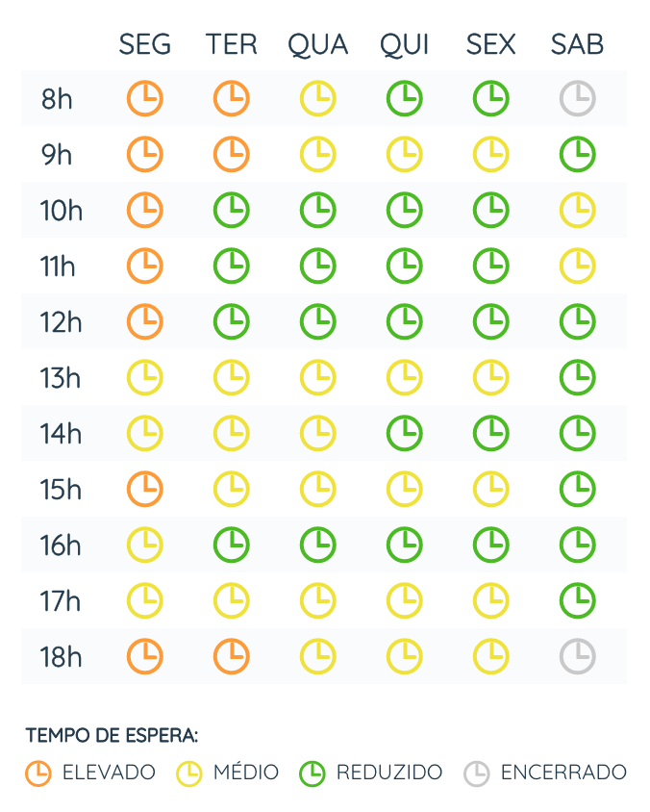The width and height of the screenshot is (650, 812).
Task: Select the Thursday 8h green clock icon
Action: pyautogui.click(x=405, y=98)
